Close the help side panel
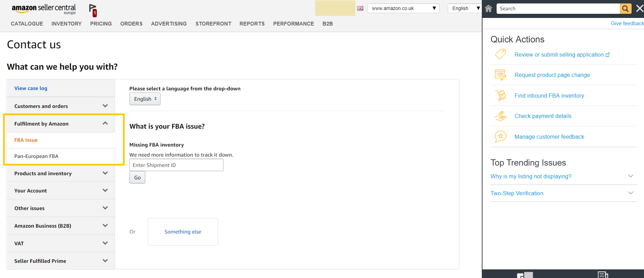The width and height of the screenshot is (644, 278). tap(640, 9)
